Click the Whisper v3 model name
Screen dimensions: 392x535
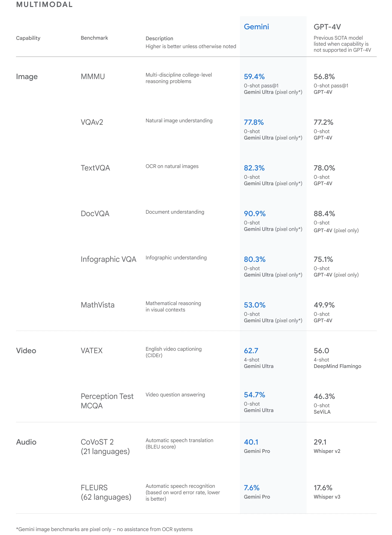(327, 497)
